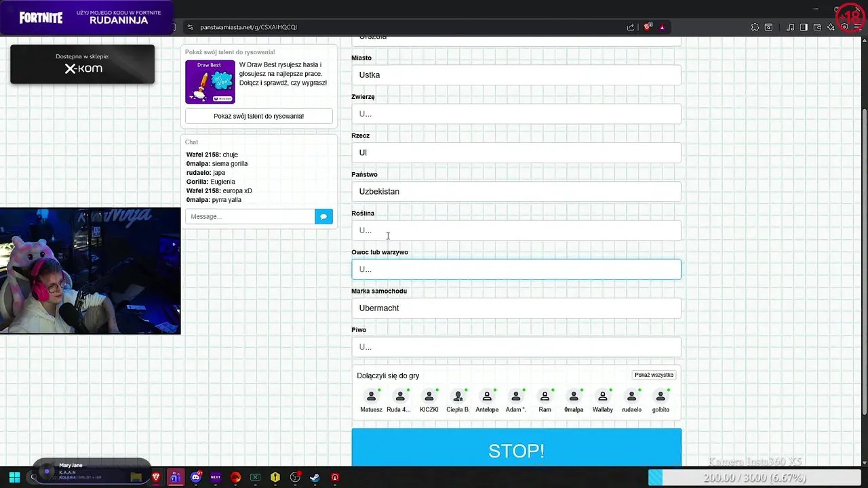Open NZXT app from taskbar
This screenshot has width=868, height=488.
pos(216,477)
